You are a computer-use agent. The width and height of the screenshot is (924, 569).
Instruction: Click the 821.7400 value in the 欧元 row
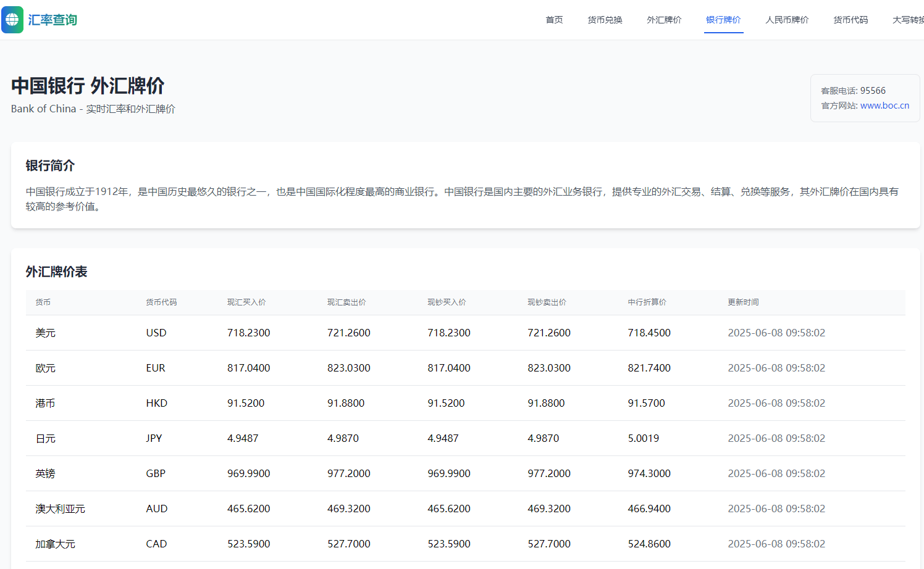tap(649, 368)
